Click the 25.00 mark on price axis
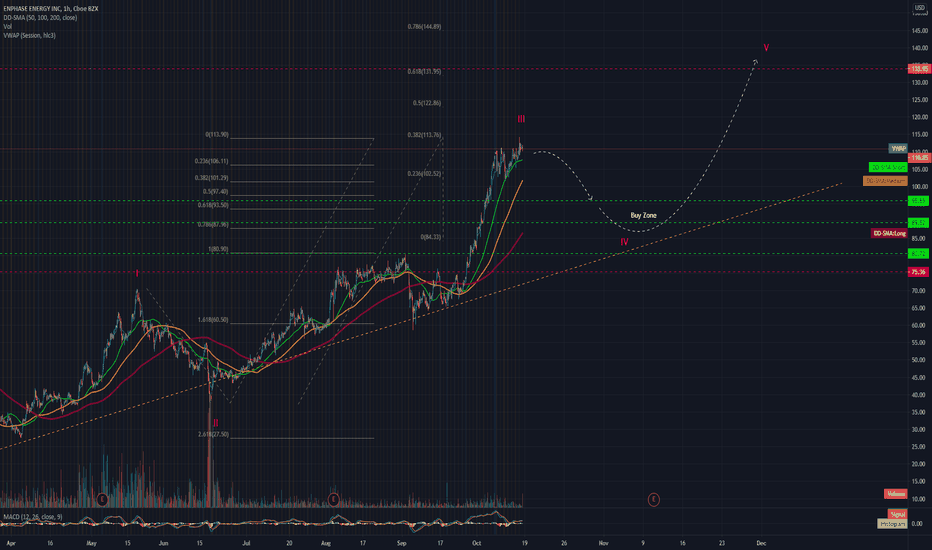The width and height of the screenshot is (932, 550). [920, 447]
